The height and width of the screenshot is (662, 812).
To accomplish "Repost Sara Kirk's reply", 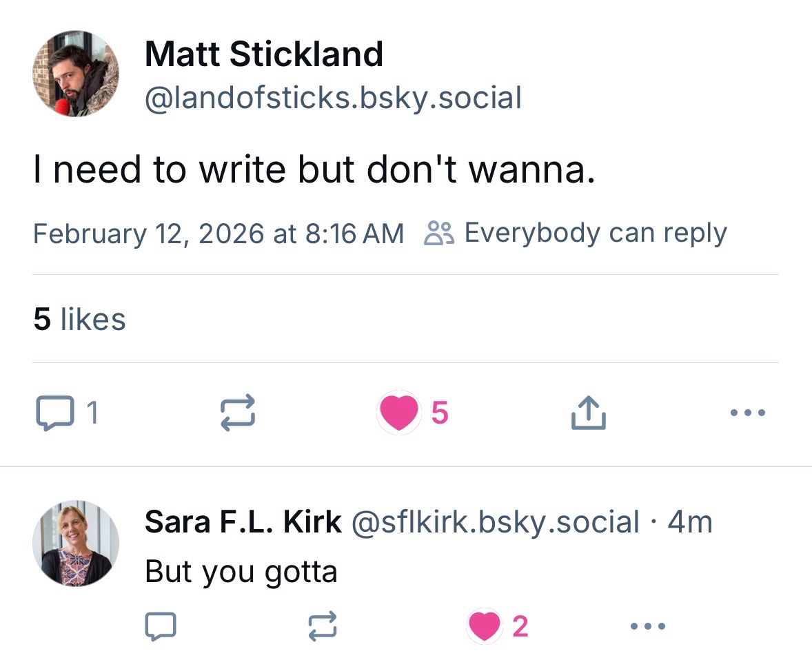I will [x=321, y=625].
